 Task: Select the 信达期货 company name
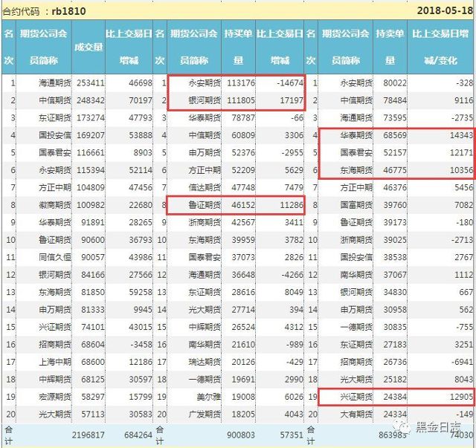(205, 187)
